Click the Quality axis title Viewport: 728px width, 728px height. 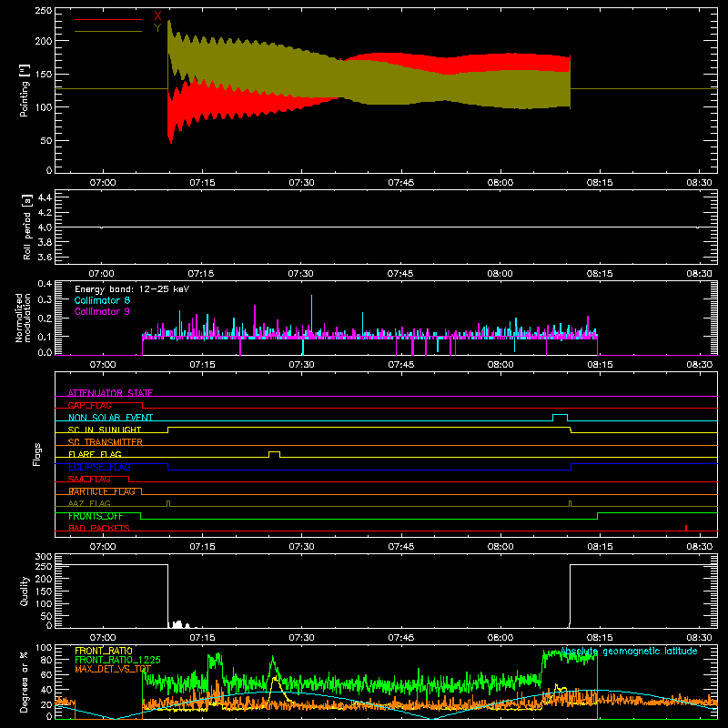click(x=25, y=591)
